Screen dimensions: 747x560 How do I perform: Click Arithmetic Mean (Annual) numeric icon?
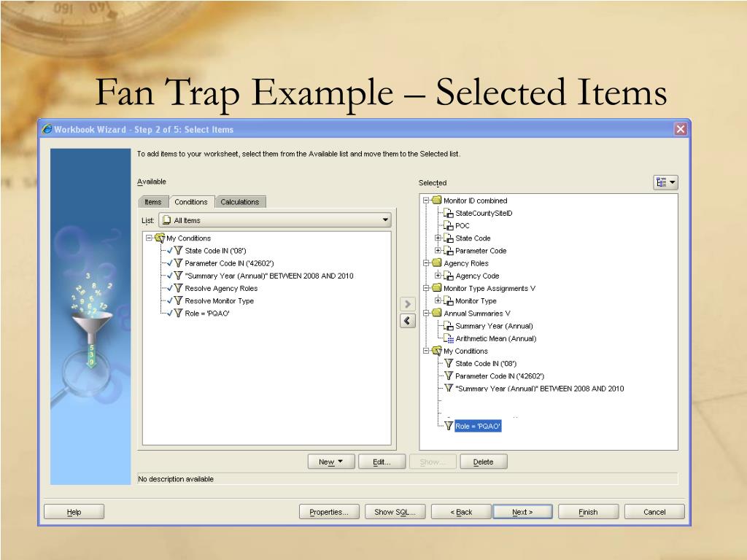click(x=449, y=338)
